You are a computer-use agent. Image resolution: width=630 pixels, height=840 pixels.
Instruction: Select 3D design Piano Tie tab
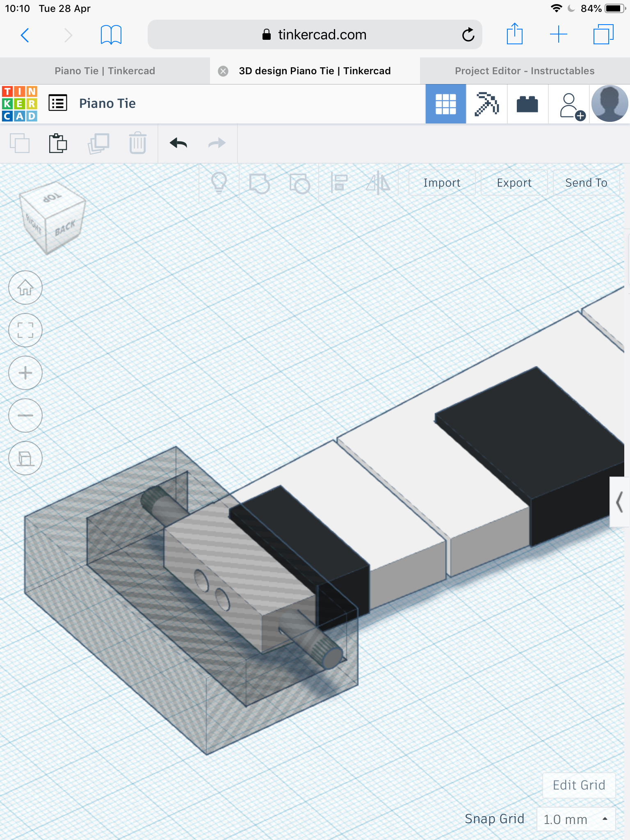point(315,71)
